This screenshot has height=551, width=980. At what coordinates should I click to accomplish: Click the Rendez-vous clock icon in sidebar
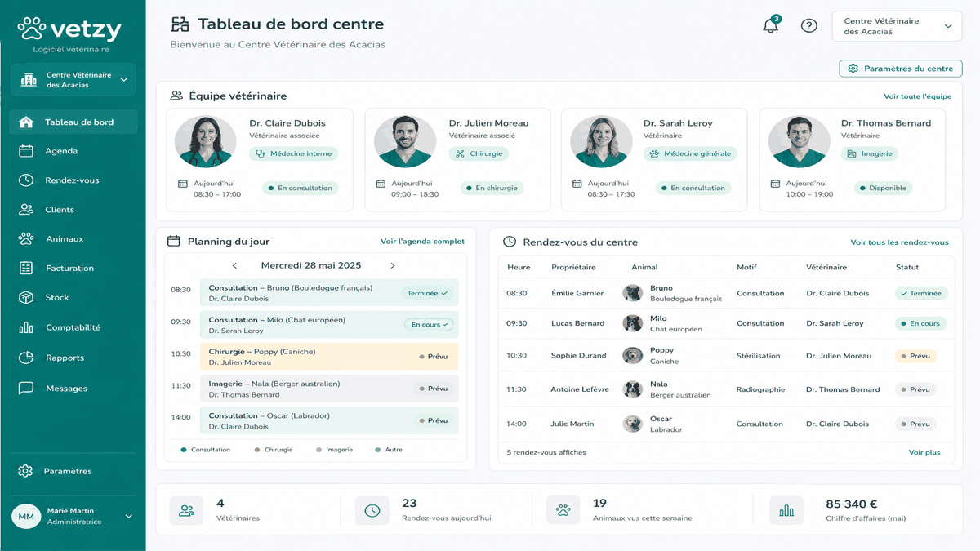pyautogui.click(x=26, y=180)
